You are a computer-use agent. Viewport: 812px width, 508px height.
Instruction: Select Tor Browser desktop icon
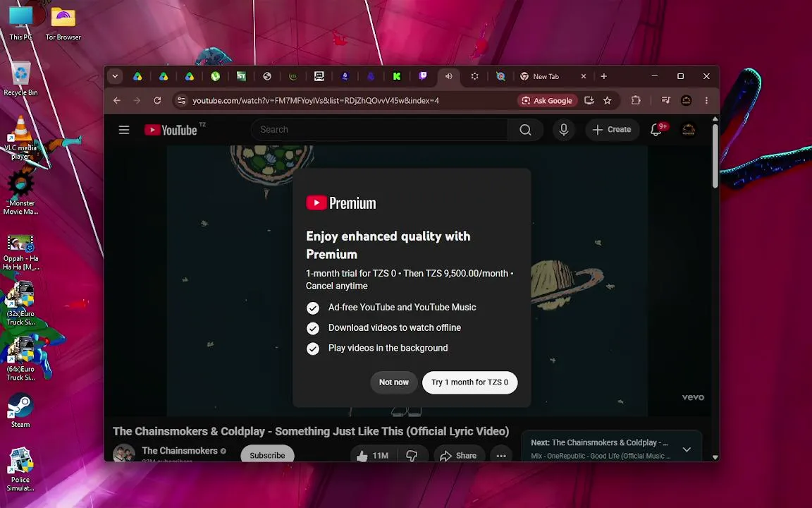coord(63,23)
